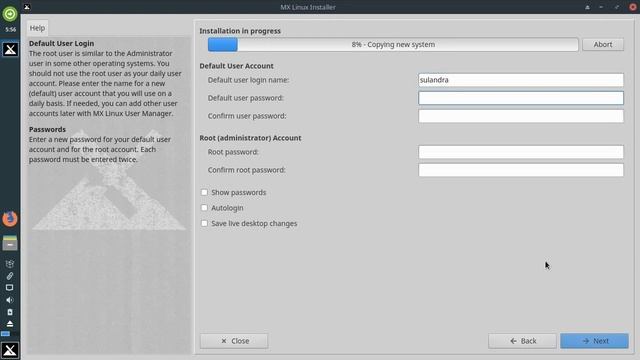Click the Close button
Screen dimensions: 640x360
pyautogui.click(x=234, y=341)
